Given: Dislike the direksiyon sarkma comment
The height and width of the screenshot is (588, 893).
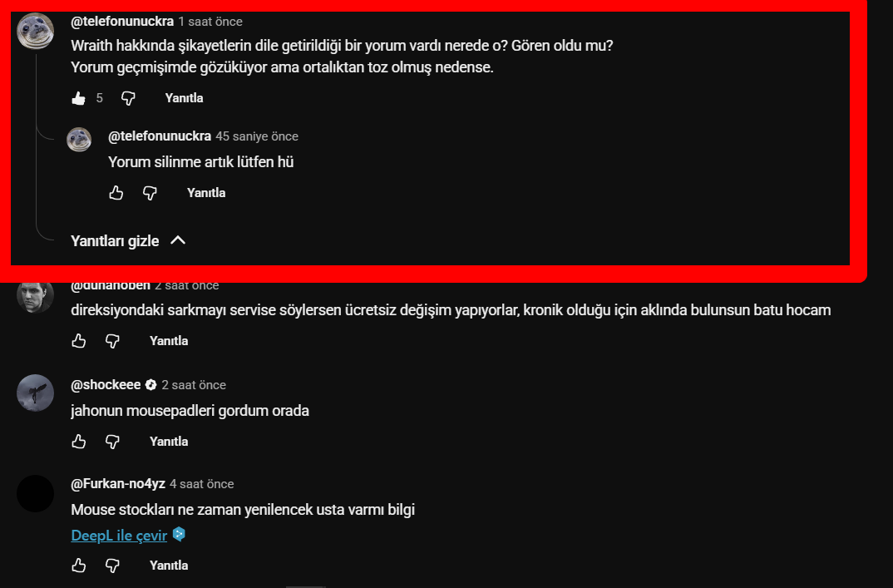Looking at the screenshot, I should coord(113,341).
